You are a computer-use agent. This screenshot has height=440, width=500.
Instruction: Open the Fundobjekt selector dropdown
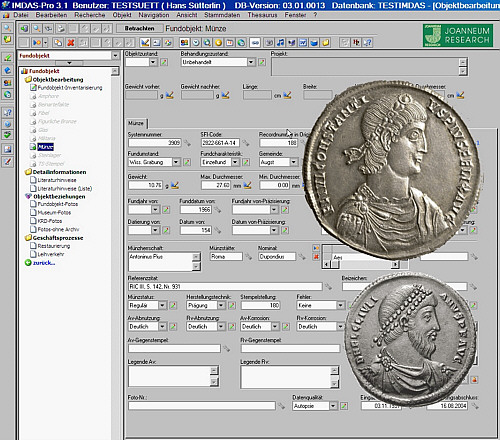tap(115, 56)
